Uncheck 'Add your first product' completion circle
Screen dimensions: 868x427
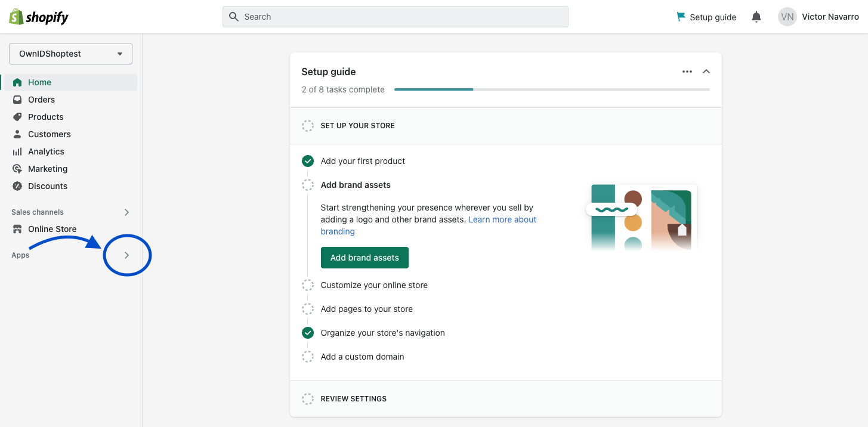(x=308, y=160)
